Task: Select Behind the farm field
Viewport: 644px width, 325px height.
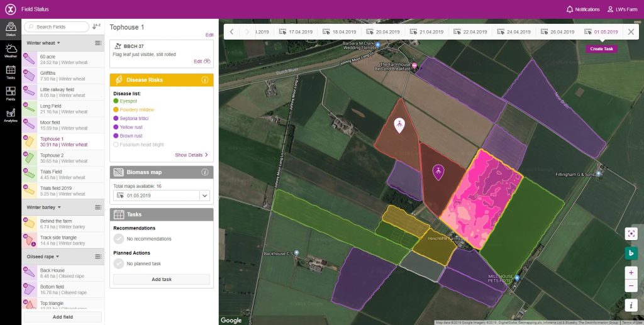Action: click(x=63, y=224)
